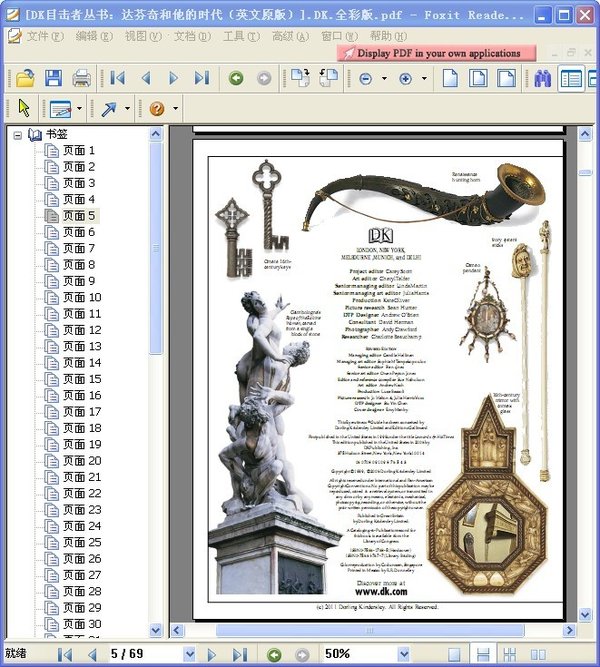Open typewriter tool dropdown arrow
This screenshot has width=600, height=667.
pyautogui.click(x=79, y=108)
